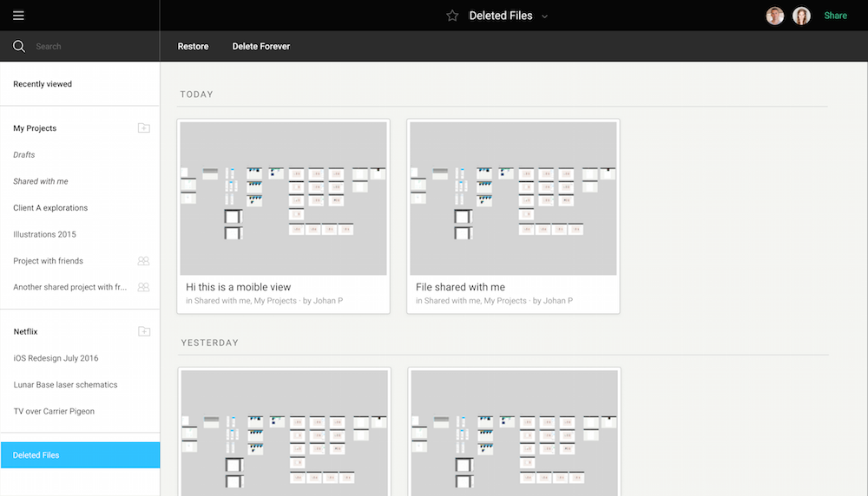Open the hamburger menu icon
Viewport: 868px width, 496px height.
click(18, 16)
